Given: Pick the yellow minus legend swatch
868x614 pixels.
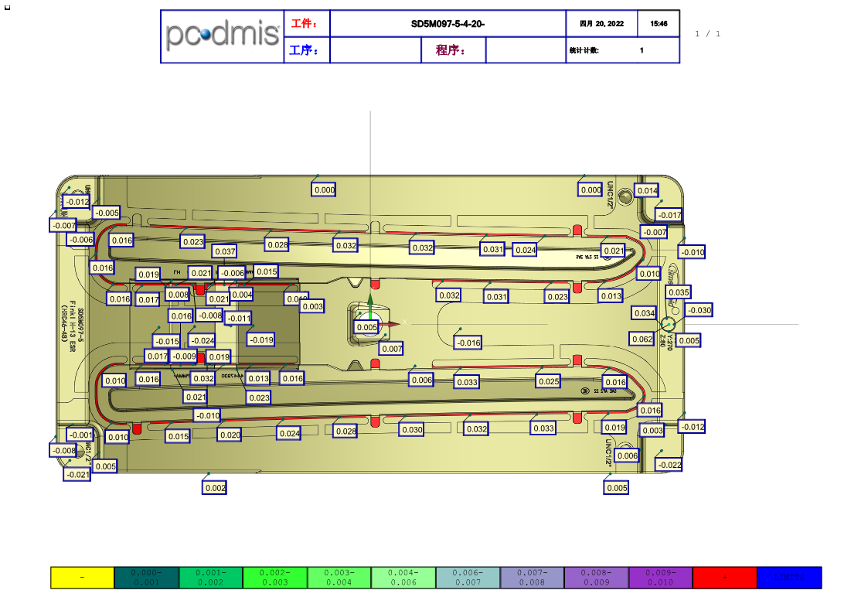Looking at the screenshot, I should (82, 578).
